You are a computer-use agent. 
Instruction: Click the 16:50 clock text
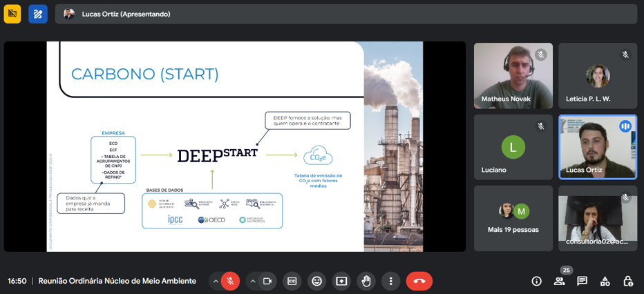click(17, 282)
